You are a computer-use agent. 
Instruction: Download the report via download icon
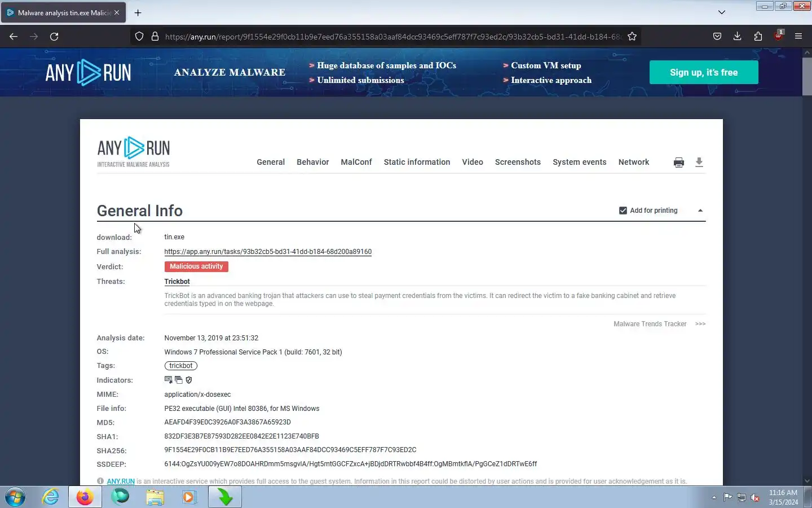699,163
